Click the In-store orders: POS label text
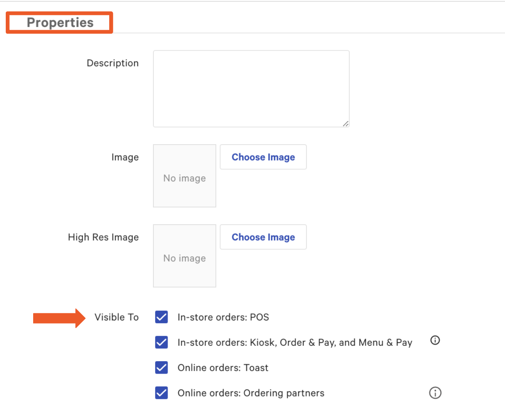The height and width of the screenshot is (420, 505). tap(223, 317)
